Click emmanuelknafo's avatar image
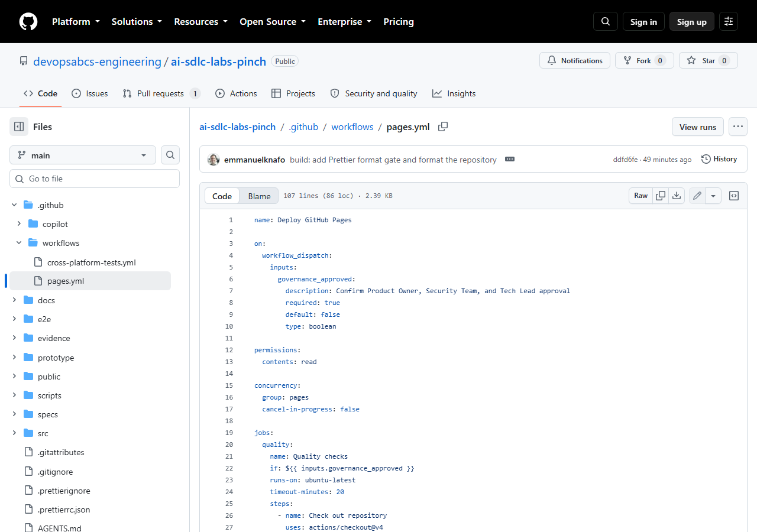The height and width of the screenshot is (532, 757). [x=213, y=160]
